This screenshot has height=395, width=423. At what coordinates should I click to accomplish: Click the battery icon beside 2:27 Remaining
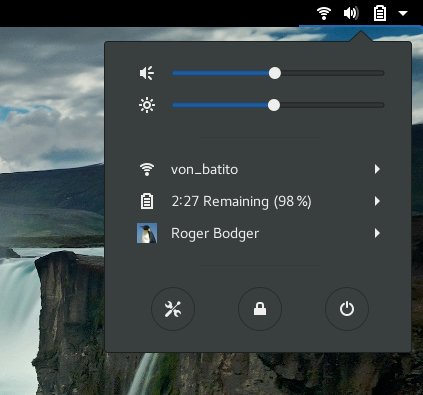tap(147, 201)
